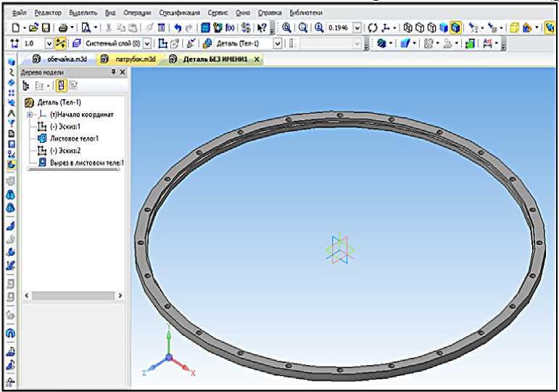Screen dimensions: 559x392
Task: Open the dropdown arrow beside Print icon
Action: point(72,28)
